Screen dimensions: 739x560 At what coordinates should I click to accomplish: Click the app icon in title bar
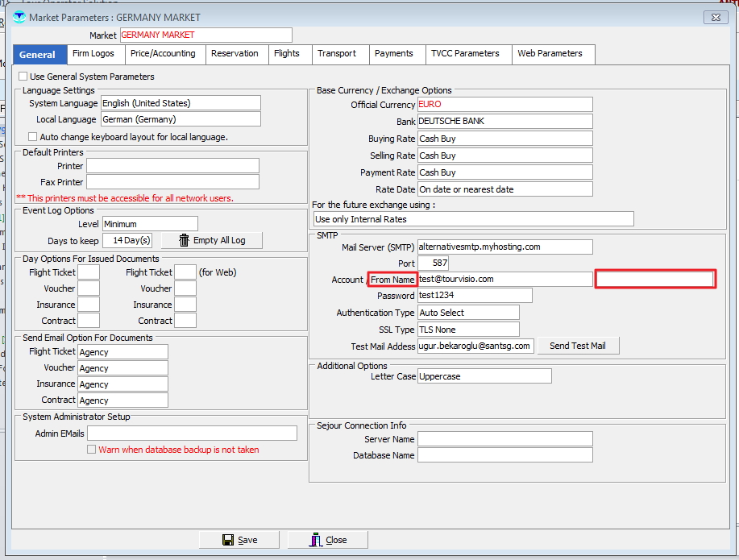(x=19, y=17)
